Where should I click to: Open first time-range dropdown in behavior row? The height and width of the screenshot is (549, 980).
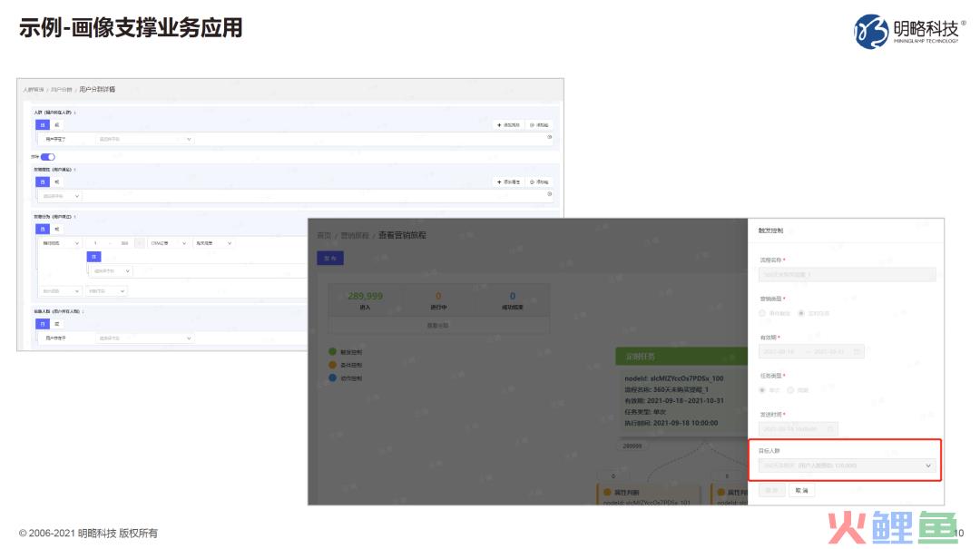[61, 242]
